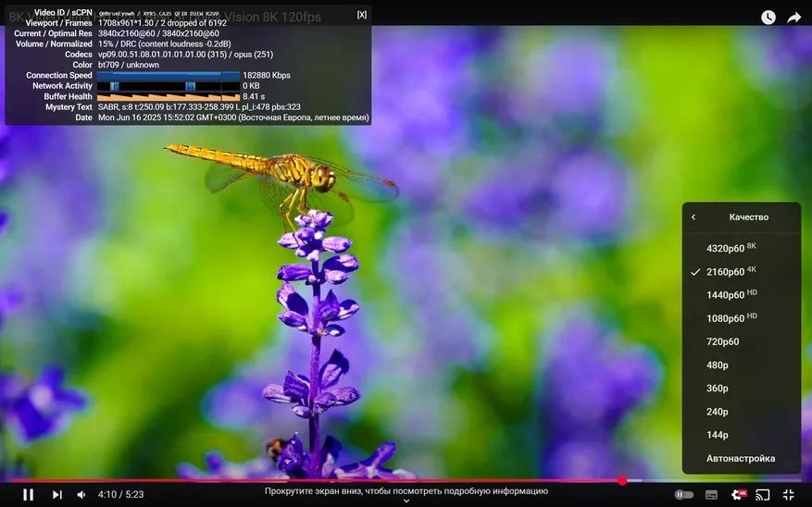Close the stats for nerds panel
This screenshot has width=812, height=507.
pyautogui.click(x=362, y=15)
